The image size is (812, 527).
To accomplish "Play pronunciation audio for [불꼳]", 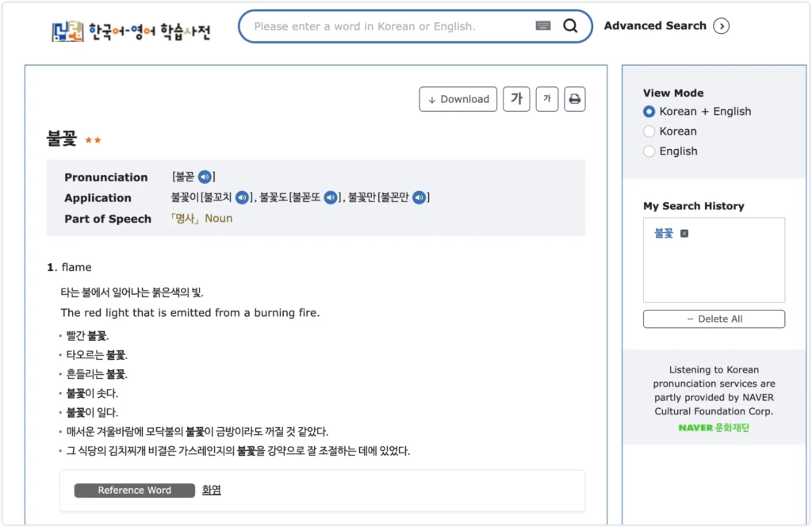I will coord(205,177).
